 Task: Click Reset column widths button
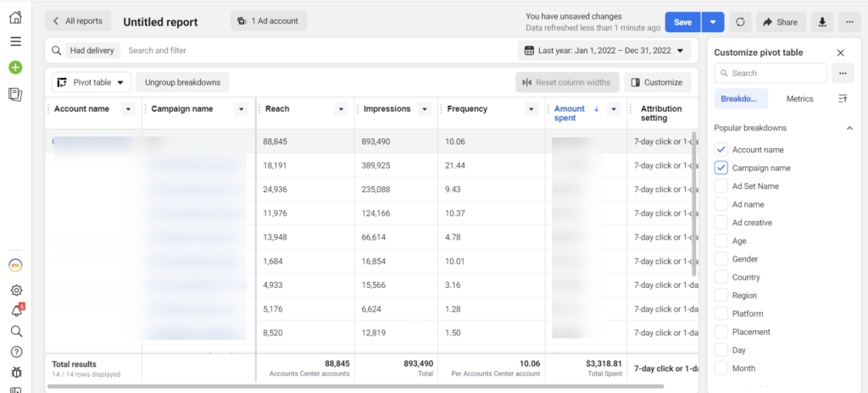tap(567, 82)
